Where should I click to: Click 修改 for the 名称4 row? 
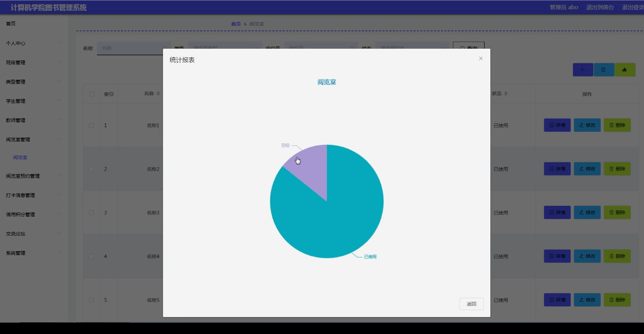587,256
